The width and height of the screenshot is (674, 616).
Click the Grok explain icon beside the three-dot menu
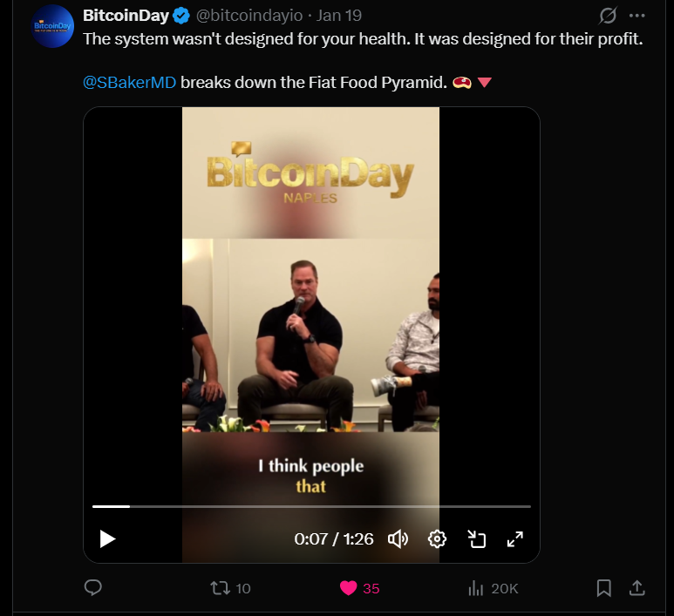point(608,16)
